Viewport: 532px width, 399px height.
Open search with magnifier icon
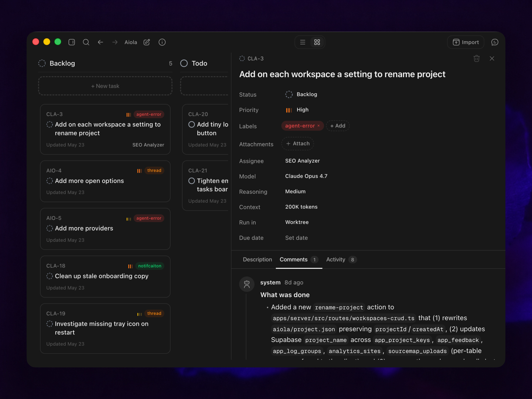pos(86,42)
